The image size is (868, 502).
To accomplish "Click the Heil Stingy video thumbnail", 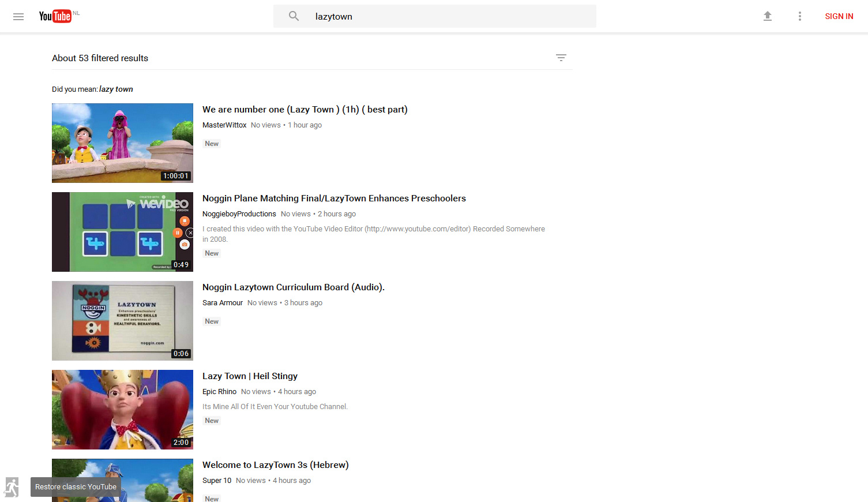I will click(x=122, y=410).
